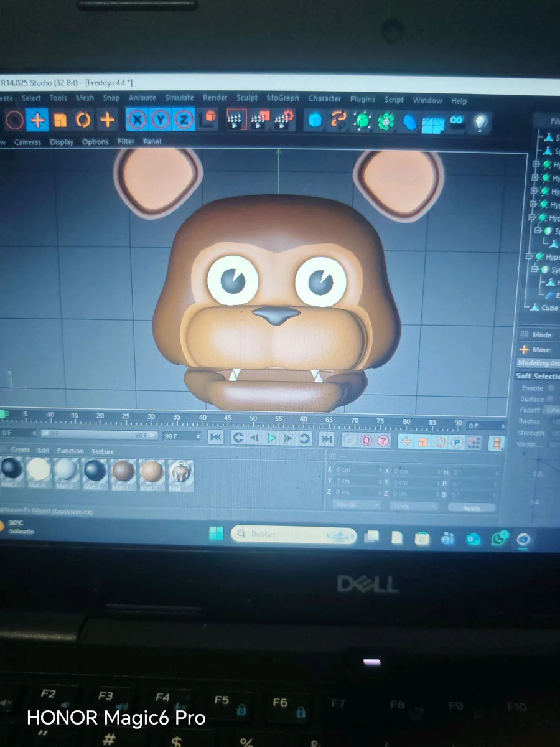Click the coordinate system cube icon
The image size is (560, 747).
pyautogui.click(x=210, y=118)
